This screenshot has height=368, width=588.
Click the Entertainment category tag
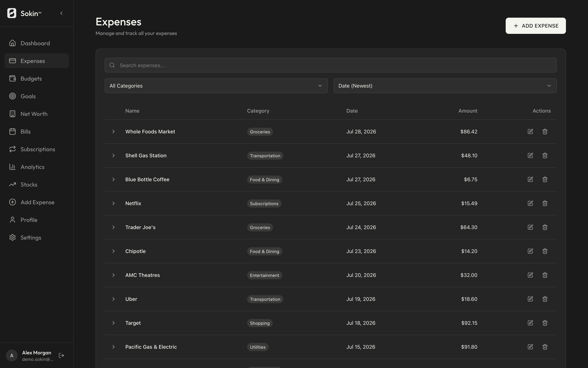tap(265, 275)
